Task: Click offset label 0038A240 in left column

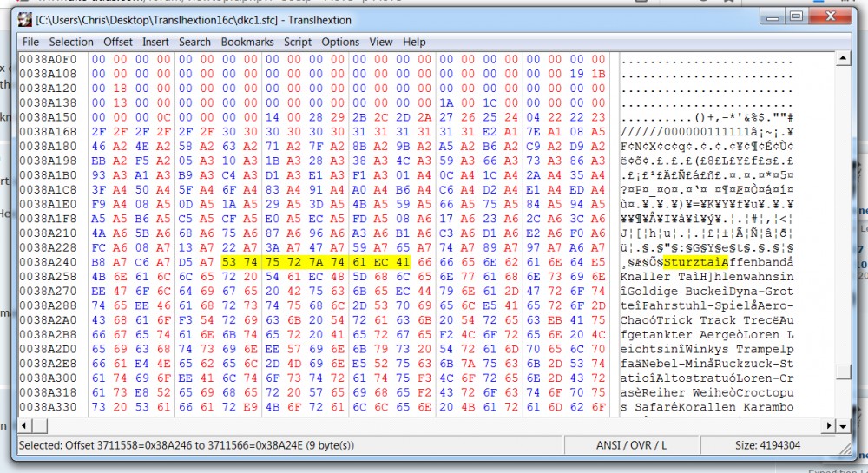Action: 48,260
